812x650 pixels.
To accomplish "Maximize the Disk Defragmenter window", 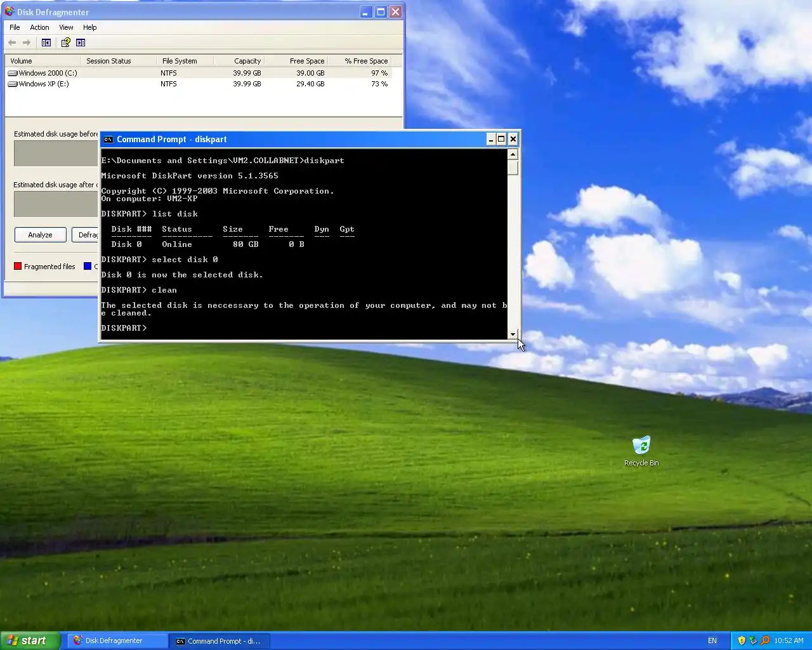I will click(381, 12).
